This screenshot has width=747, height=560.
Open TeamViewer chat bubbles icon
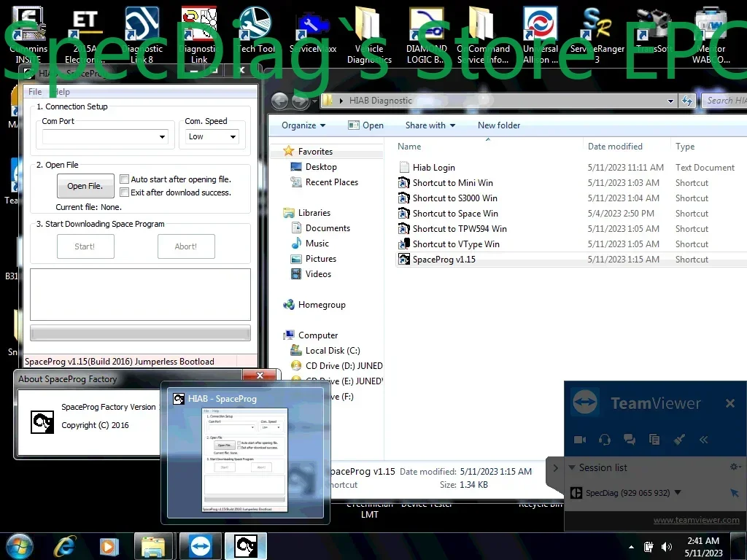630,440
